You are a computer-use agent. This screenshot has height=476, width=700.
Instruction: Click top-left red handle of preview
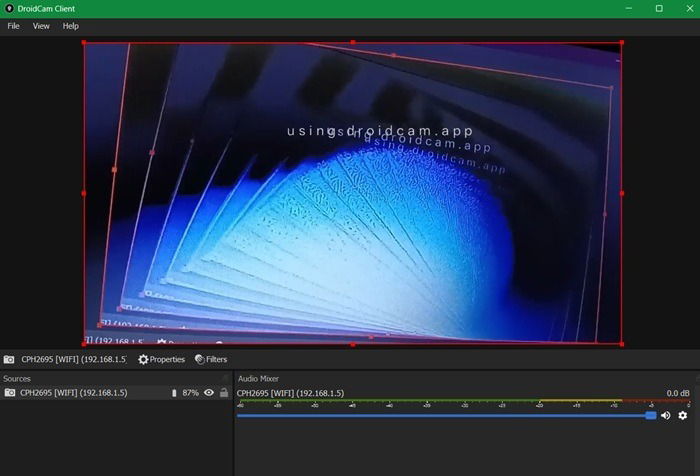pos(84,43)
